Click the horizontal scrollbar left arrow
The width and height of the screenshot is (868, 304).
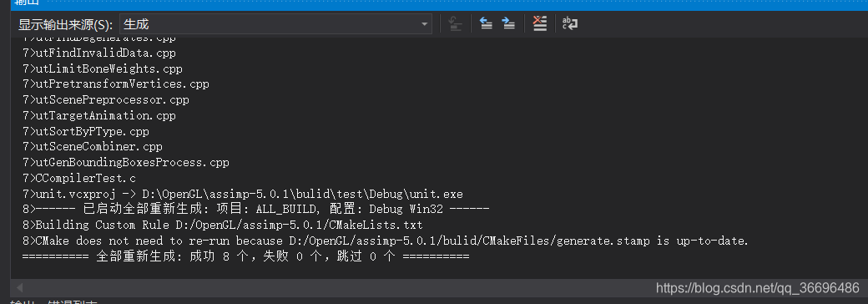click(x=20, y=287)
